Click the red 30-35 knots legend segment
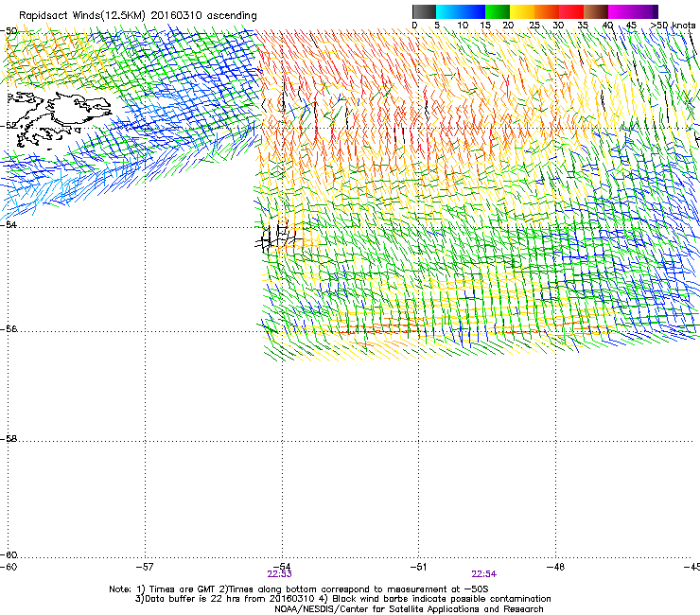Image resolution: width=700 pixels, height=615 pixels. pos(571,11)
